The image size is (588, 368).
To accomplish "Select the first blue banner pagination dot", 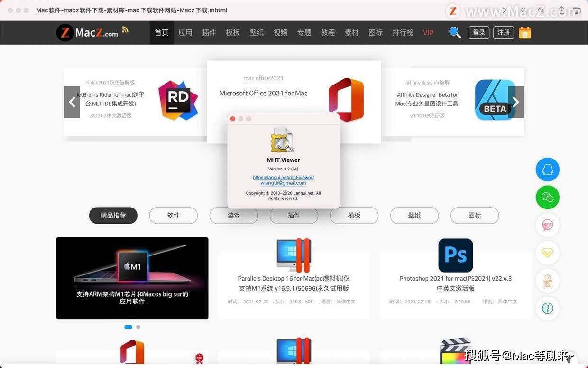I will tap(128, 327).
